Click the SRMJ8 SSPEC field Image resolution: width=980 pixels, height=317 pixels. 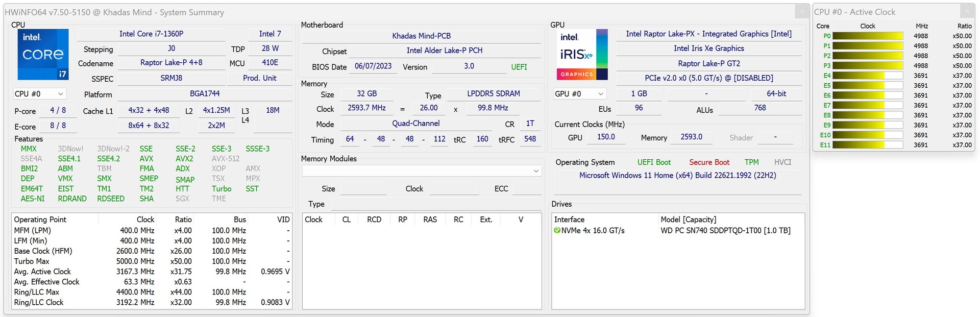pyautogui.click(x=171, y=78)
